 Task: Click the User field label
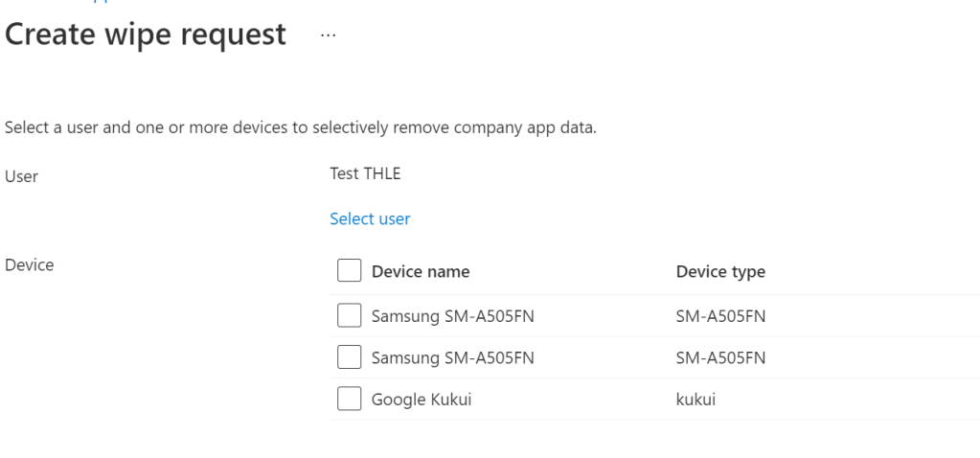pyautogui.click(x=22, y=176)
